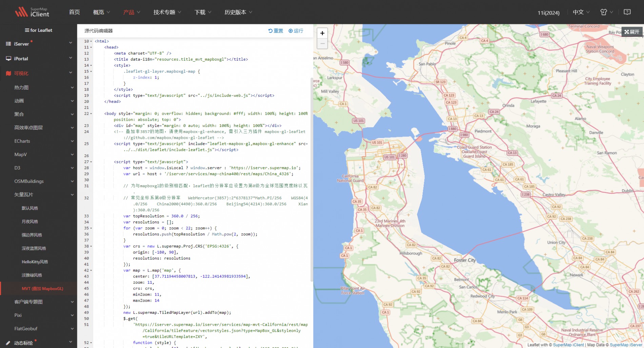
Task: Open the 产品 dropdown menu
Action: pyautogui.click(x=132, y=12)
